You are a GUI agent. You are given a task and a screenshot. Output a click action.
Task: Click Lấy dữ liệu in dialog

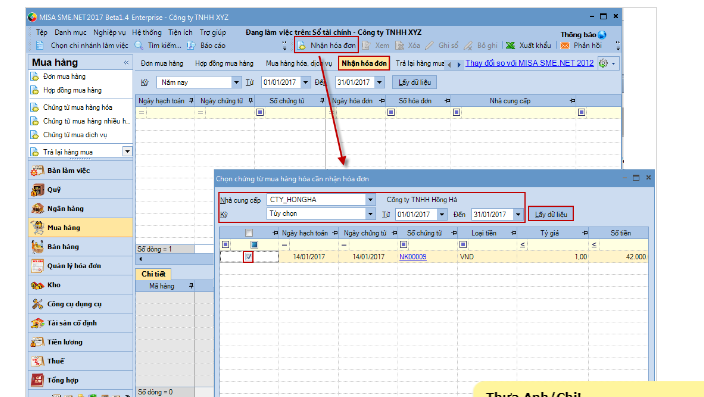(551, 214)
